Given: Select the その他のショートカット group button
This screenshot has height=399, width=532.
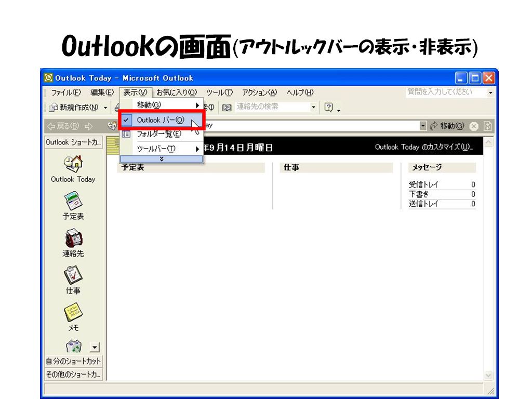Looking at the screenshot, I should (x=73, y=374).
